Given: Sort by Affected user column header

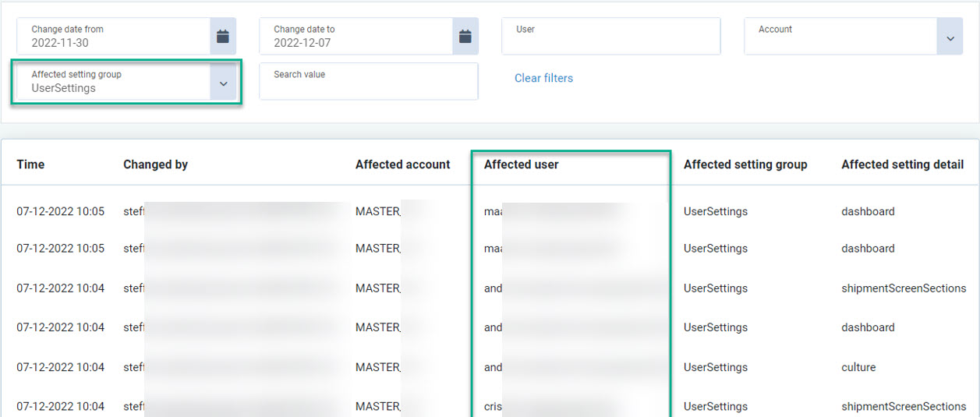Looking at the screenshot, I should tap(521, 164).
